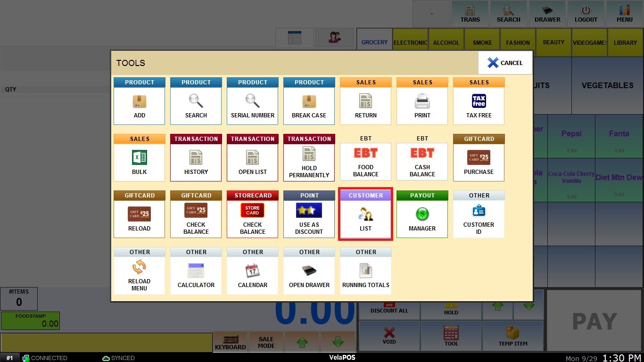
Task: Open the Product Break Case tool
Action: pyautogui.click(x=309, y=106)
